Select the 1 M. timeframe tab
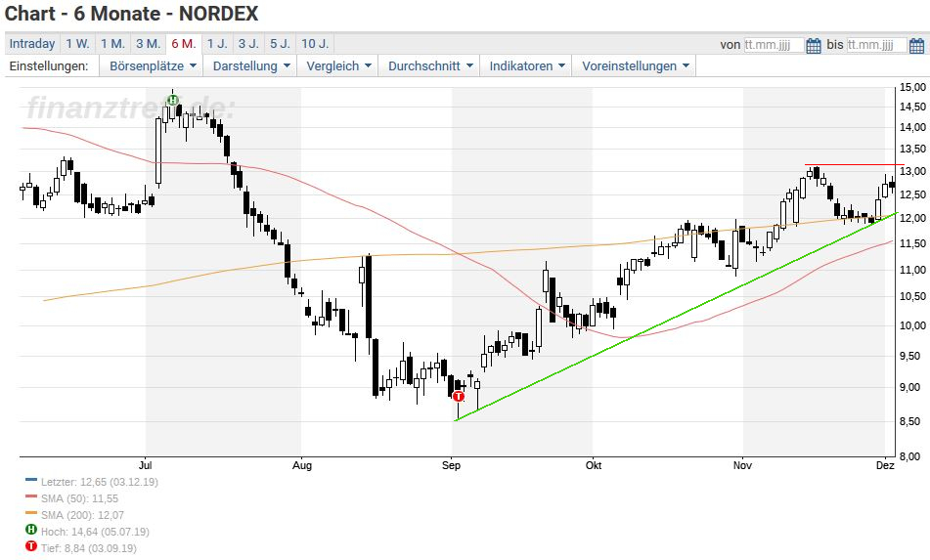The image size is (930, 560). click(112, 44)
